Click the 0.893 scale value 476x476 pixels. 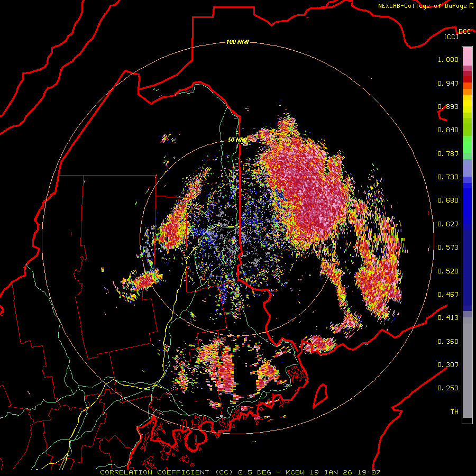[x=448, y=106]
